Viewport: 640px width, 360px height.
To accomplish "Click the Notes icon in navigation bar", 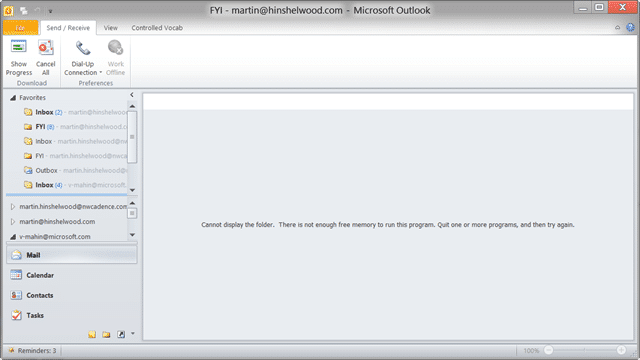I will 92,334.
